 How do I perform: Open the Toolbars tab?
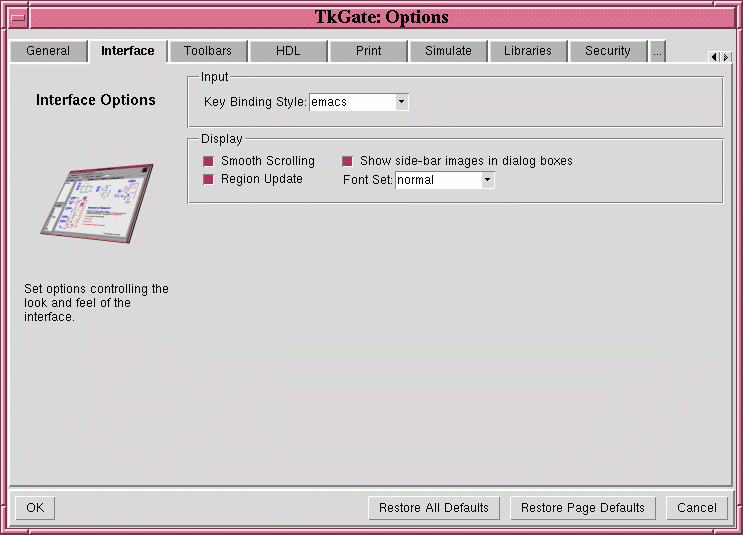(x=207, y=51)
